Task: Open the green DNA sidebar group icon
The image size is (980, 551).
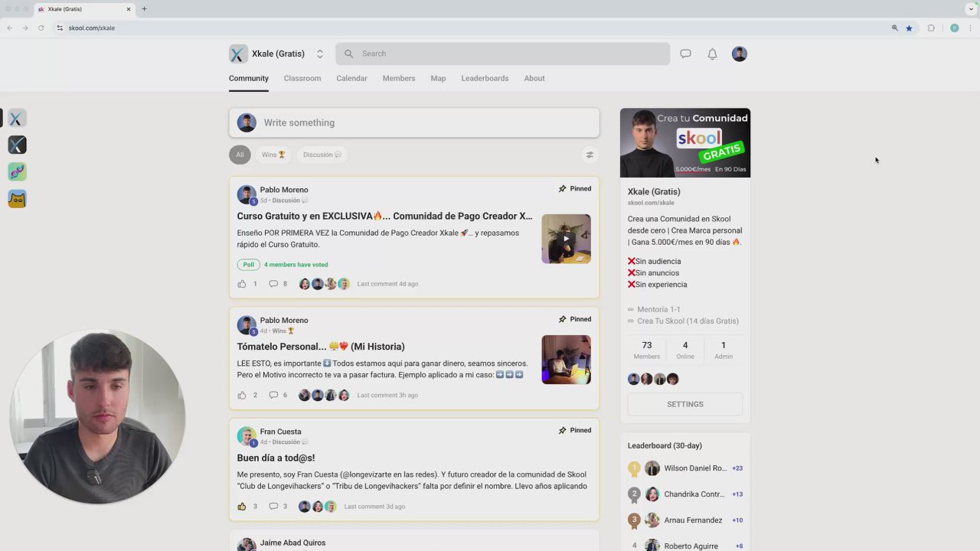Action: pyautogui.click(x=17, y=171)
